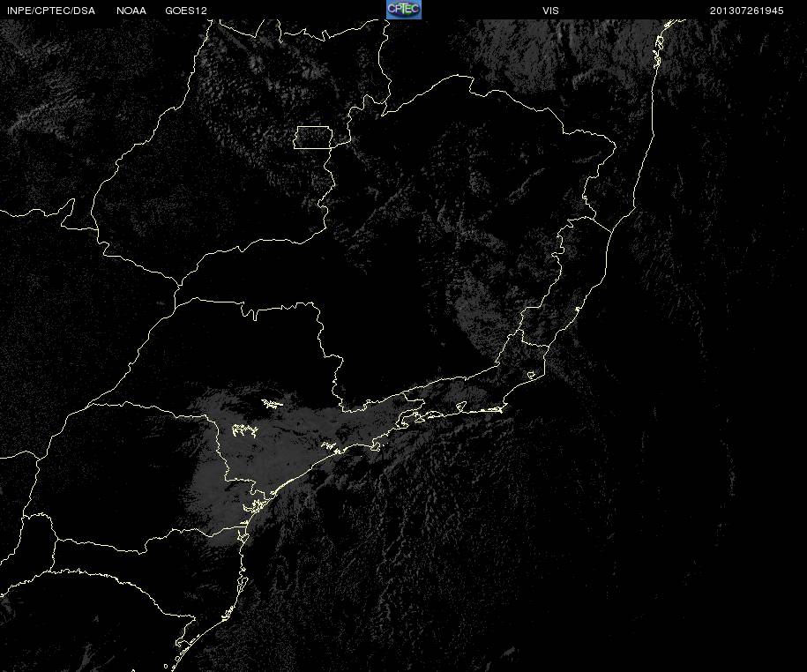This screenshot has height=672, width=807.
Task: Click the VIS channel label
Action: tap(550, 11)
